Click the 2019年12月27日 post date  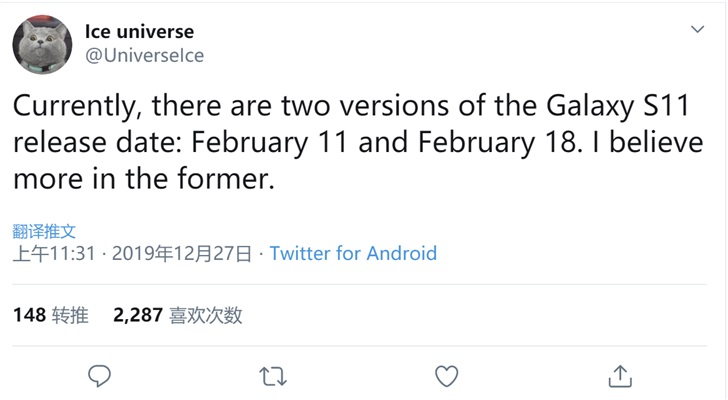pos(182,253)
